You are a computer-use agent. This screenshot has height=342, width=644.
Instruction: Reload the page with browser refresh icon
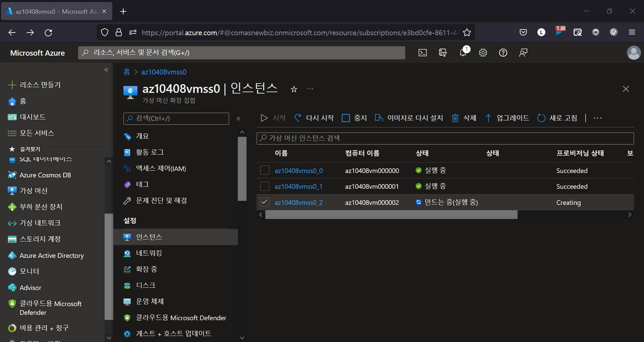(48, 32)
